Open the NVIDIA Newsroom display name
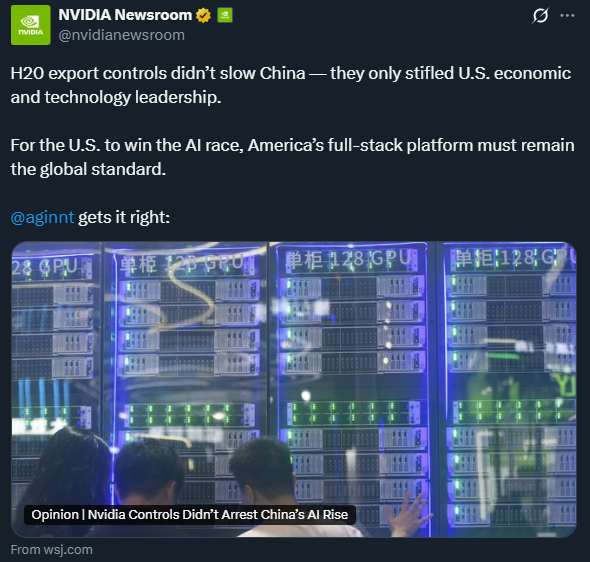Screen dimensions: 590x562 coord(125,15)
